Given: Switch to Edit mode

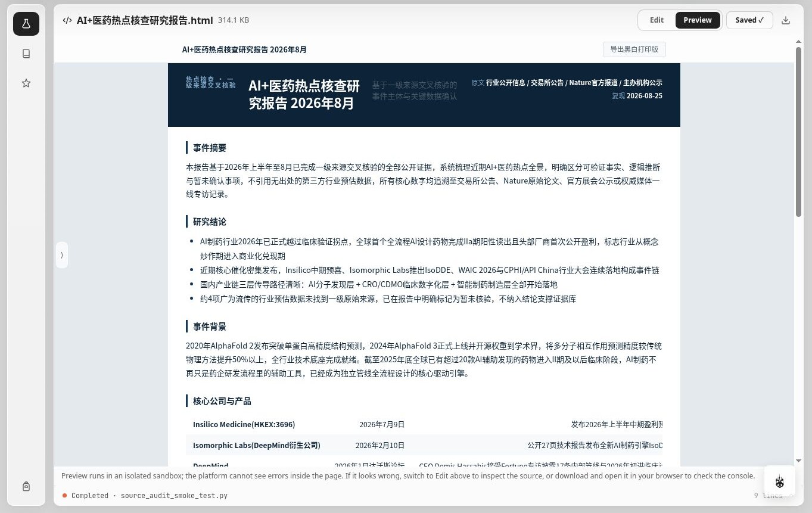Looking at the screenshot, I should (657, 20).
